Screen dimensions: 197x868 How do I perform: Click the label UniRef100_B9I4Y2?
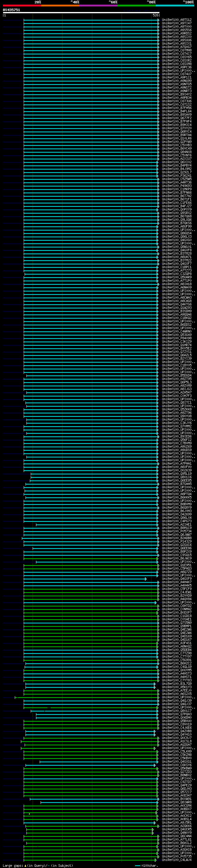coord(177,94)
